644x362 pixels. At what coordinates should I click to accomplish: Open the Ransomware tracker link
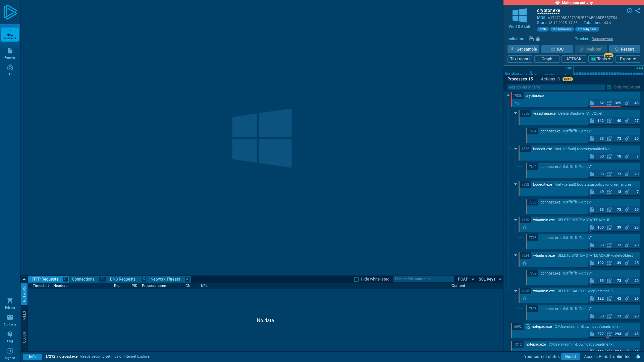602,39
